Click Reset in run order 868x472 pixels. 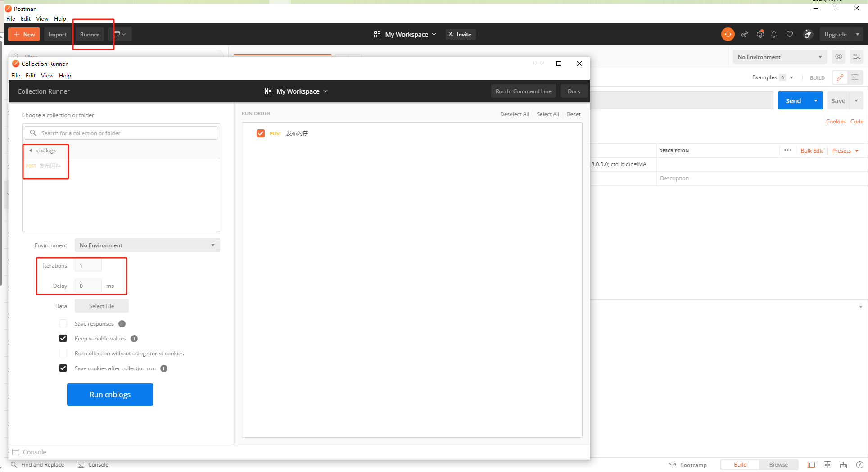click(574, 114)
